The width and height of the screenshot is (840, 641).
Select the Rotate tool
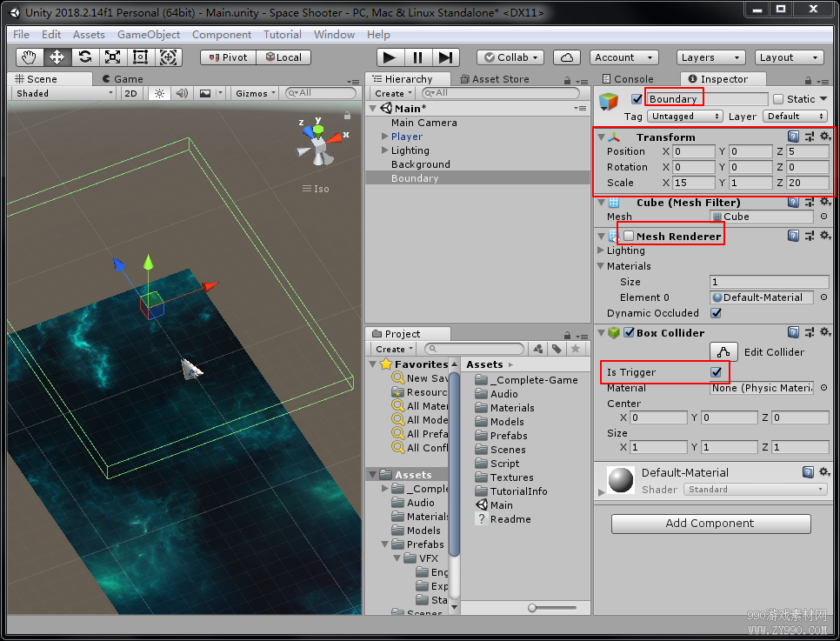click(x=84, y=57)
